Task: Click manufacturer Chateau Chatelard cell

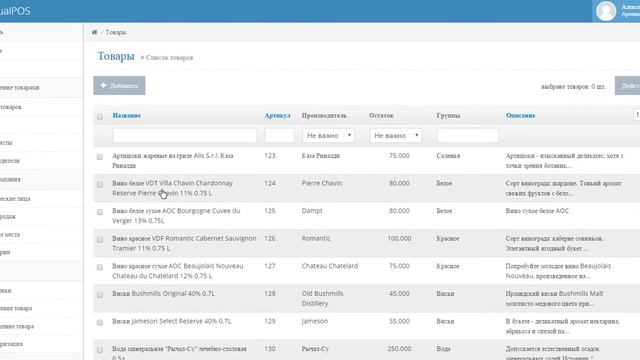Action: [x=330, y=266]
